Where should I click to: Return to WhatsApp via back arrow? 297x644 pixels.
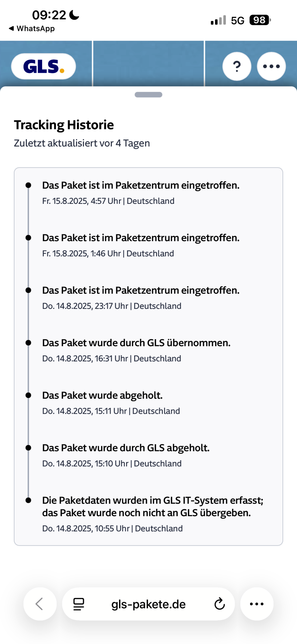32,29
